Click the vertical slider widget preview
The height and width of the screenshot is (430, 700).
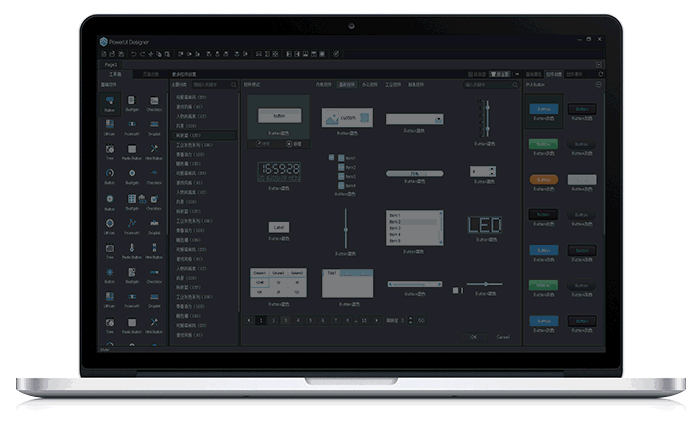pos(346,228)
